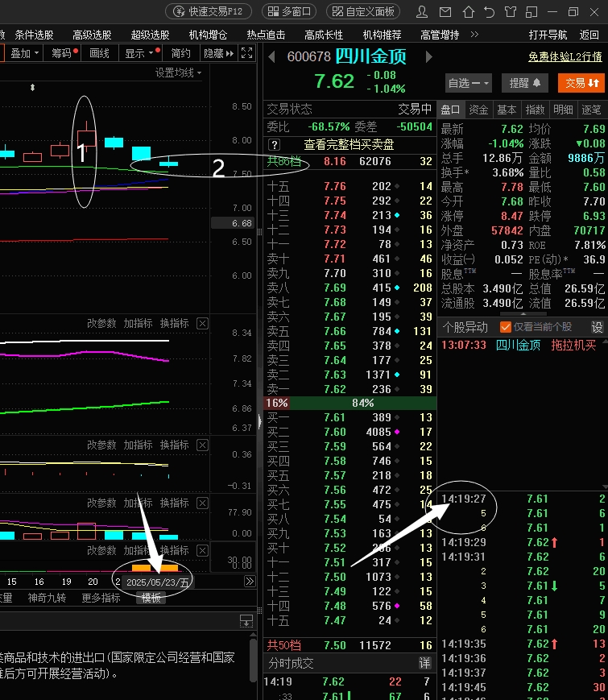
Task: Click the 16% / 84% buy-sell ratio bar
Action: [x=350, y=403]
